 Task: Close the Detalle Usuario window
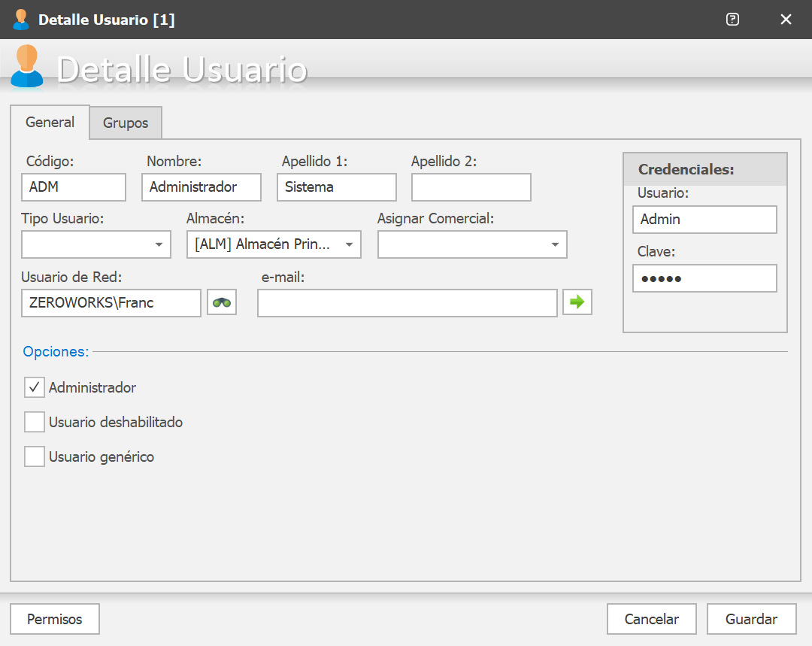786,20
